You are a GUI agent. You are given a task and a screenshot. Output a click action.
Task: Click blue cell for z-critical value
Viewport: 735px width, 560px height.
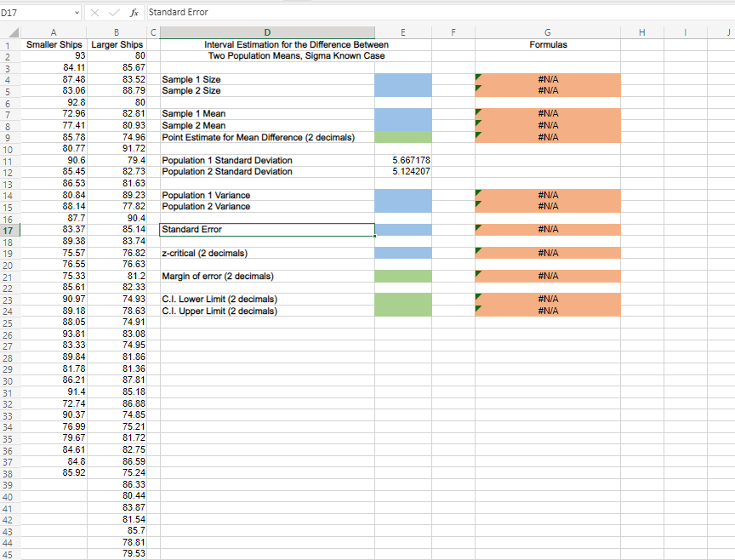tap(403, 253)
